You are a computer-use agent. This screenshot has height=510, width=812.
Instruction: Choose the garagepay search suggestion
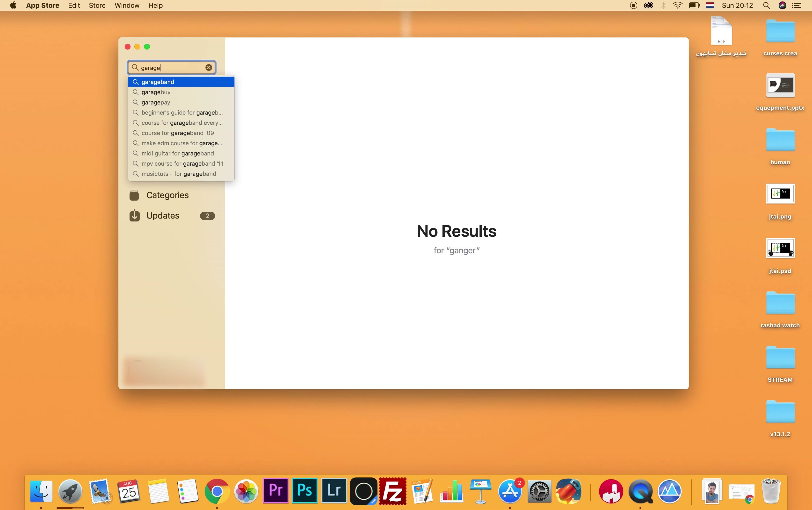[x=181, y=102]
